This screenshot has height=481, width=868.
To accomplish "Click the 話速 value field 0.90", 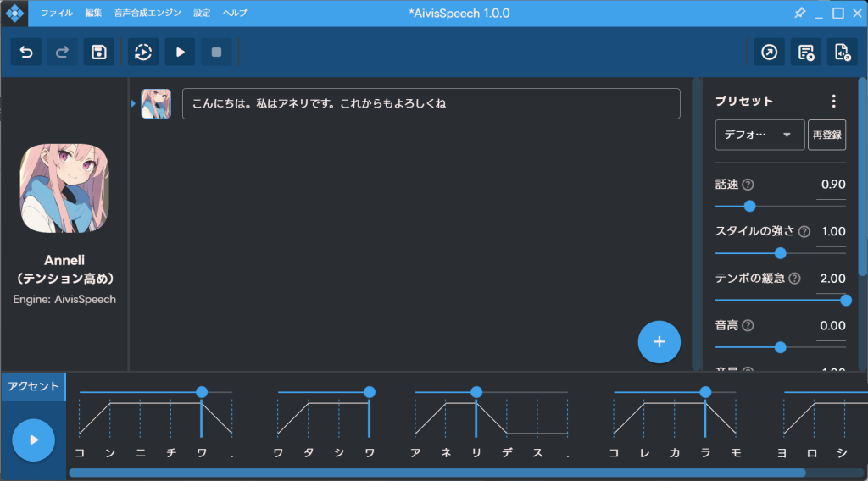I will [x=831, y=185].
